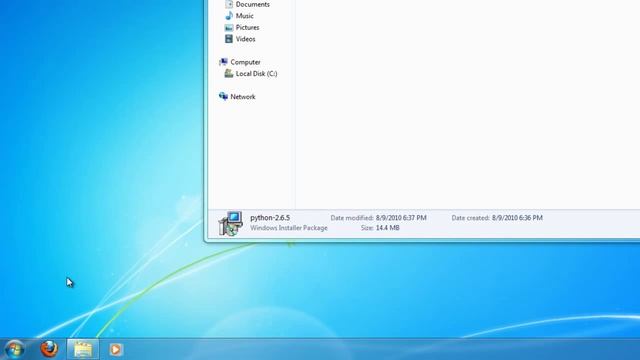Click the Documents folder icon

[229, 4]
